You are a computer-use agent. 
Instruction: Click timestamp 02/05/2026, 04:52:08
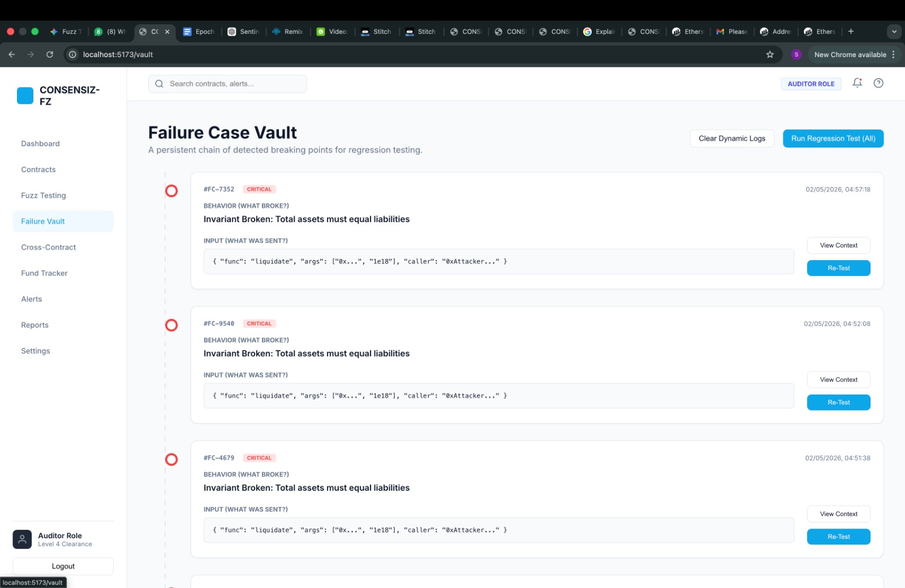[x=837, y=324]
